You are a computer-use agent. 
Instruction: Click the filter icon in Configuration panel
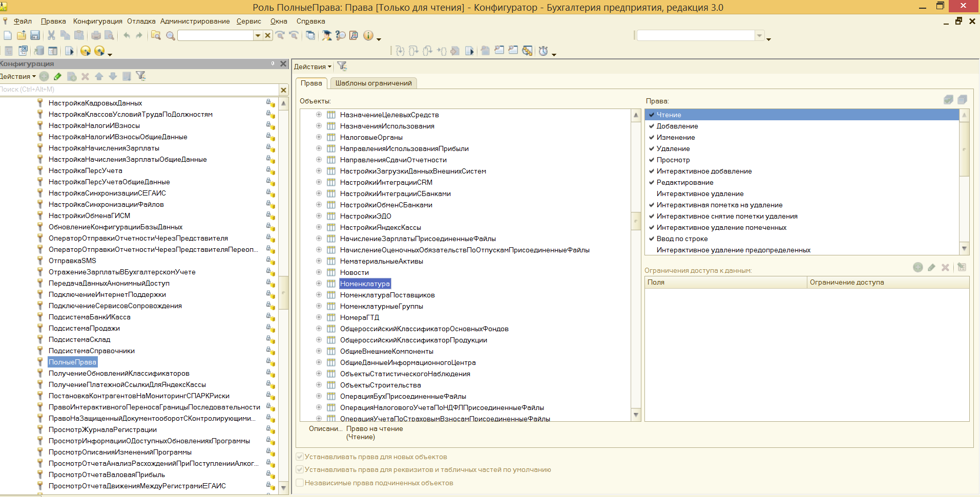pyautogui.click(x=141, y=76)
